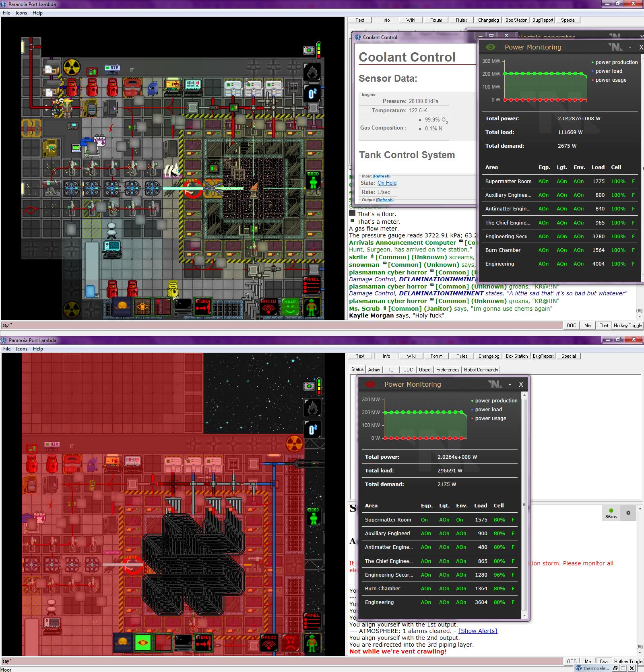
Task: Click the oxygen O2 indicator in the bottom game view
Action: (312, 429)
